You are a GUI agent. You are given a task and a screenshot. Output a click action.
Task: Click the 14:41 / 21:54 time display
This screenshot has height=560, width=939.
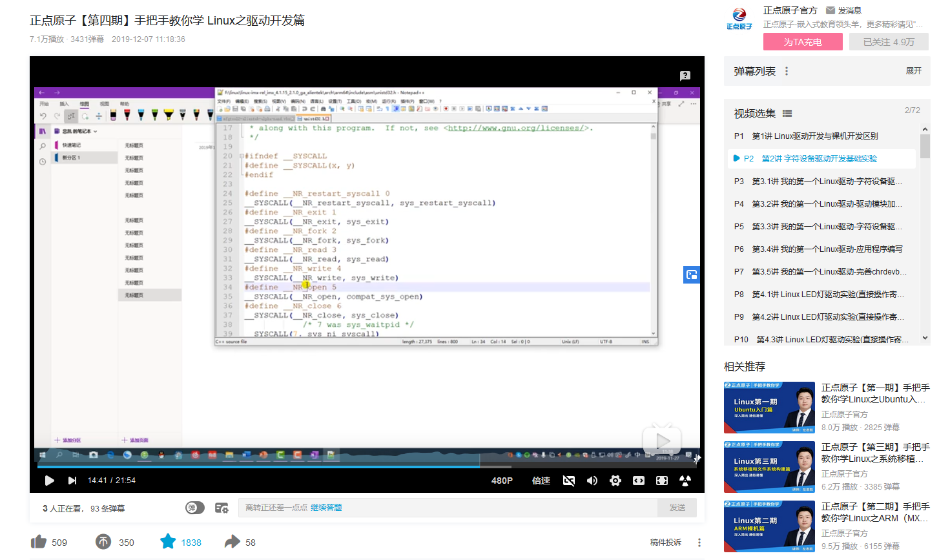coord(112,481)
